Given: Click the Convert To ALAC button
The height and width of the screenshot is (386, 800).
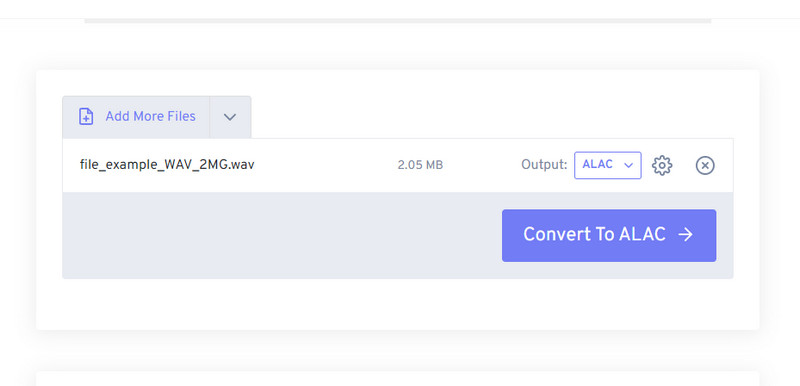Looking at the screenshot, I should [609, 235].
